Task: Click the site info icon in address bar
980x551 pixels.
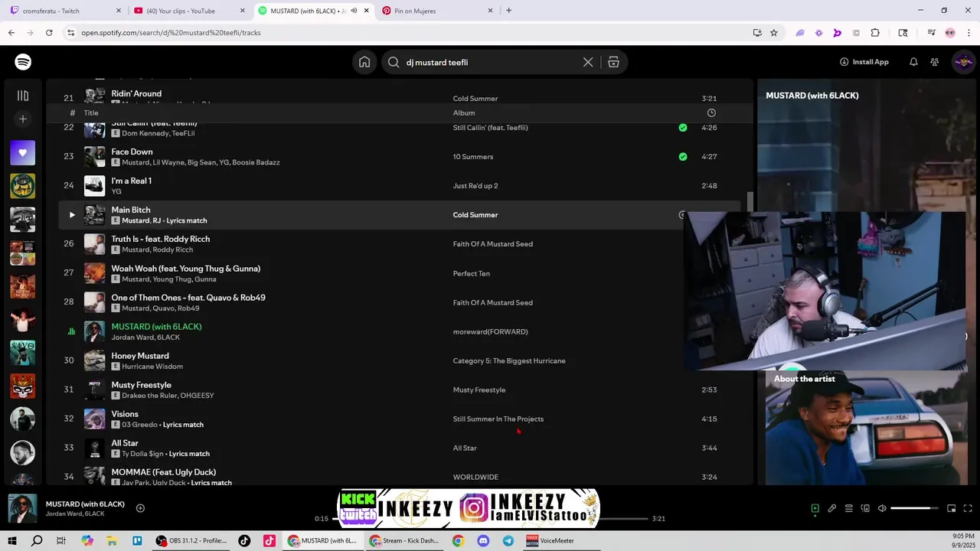Action: [70, 33]
